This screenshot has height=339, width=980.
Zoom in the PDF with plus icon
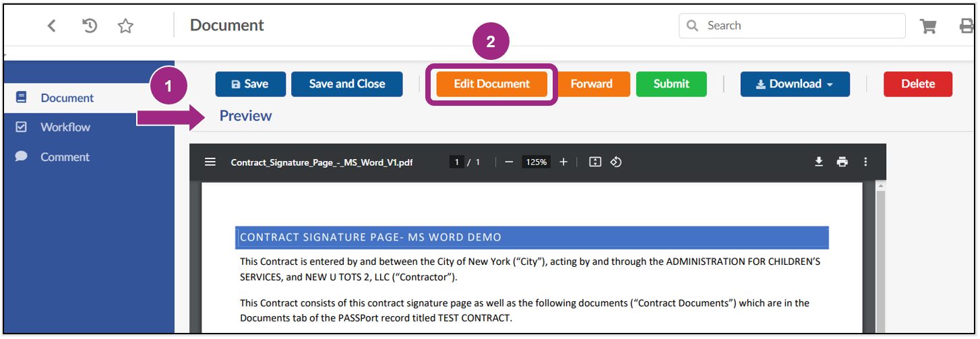tap(563, 162)
